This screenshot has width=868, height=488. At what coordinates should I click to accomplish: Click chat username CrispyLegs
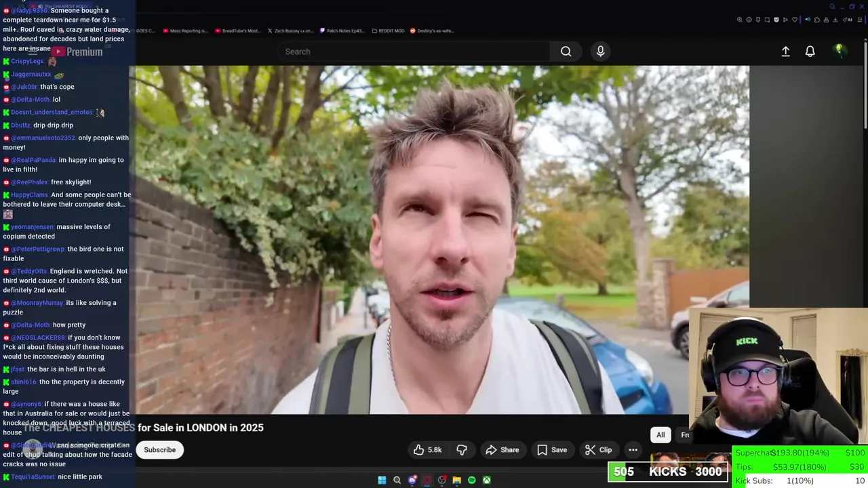point(27,61)
